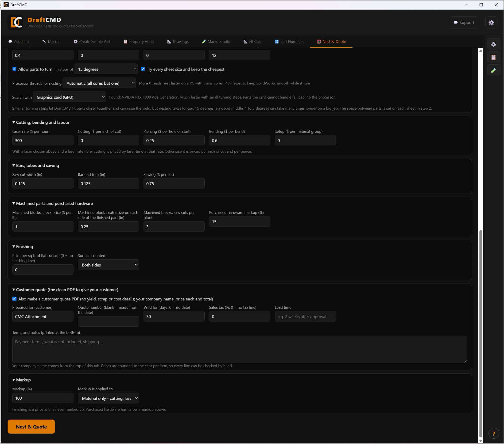Screen dimensions: 504x444
Task: Click the Terms and notes text area
Action: (240, 350)
